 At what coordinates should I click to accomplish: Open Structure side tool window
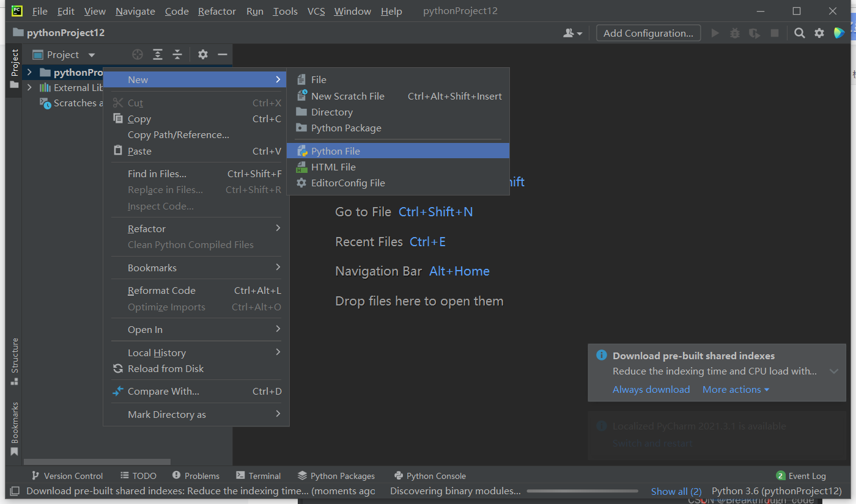click(15, 361)
